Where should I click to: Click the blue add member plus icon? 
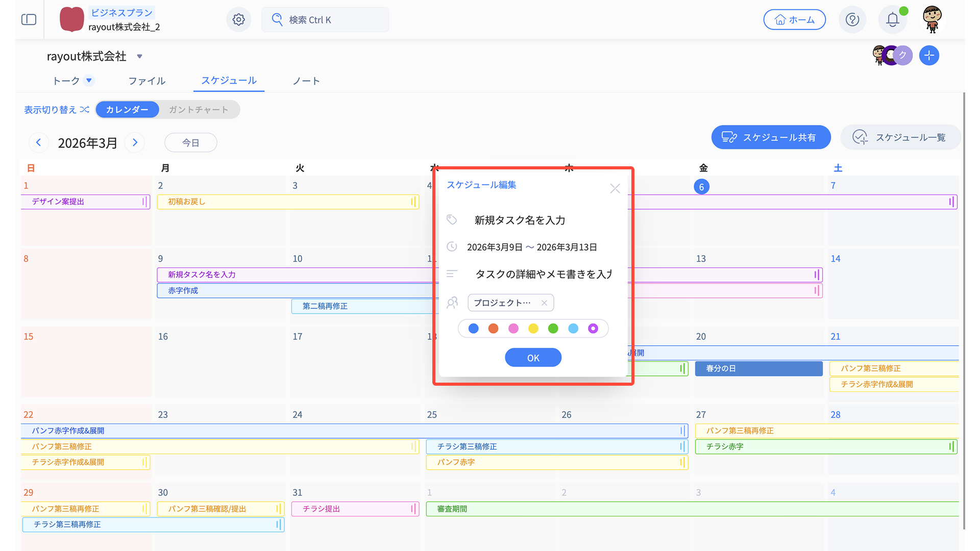pos(929,55)
